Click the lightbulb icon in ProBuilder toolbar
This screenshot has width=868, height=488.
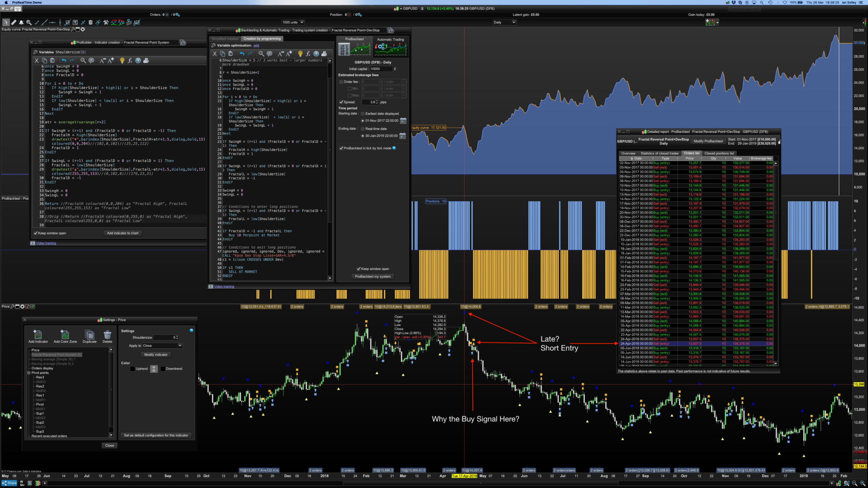(122, 61)
